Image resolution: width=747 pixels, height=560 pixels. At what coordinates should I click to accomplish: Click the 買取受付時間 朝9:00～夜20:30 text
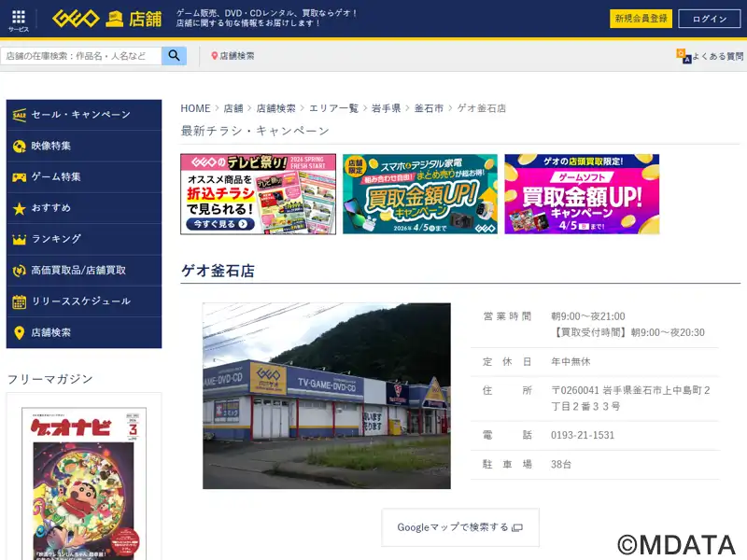(x=627, y=332)
